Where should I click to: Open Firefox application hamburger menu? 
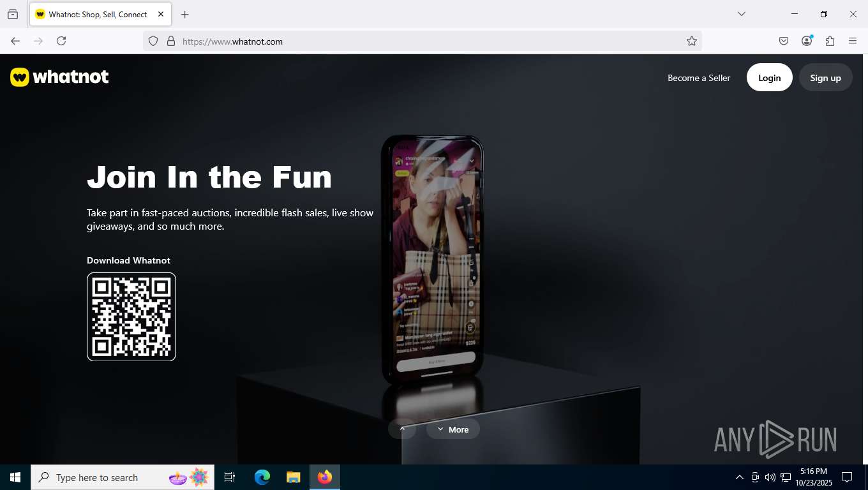[x=853, y=41]
